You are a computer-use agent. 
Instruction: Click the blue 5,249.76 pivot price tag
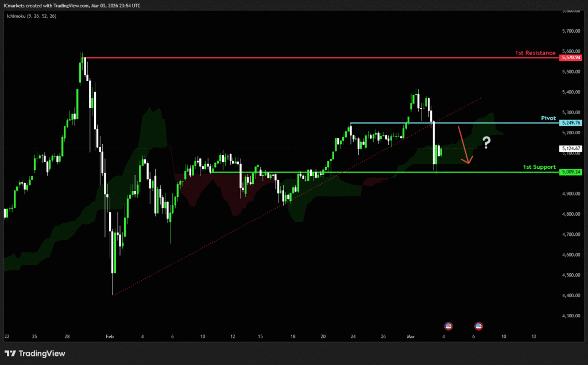(570, 123)
